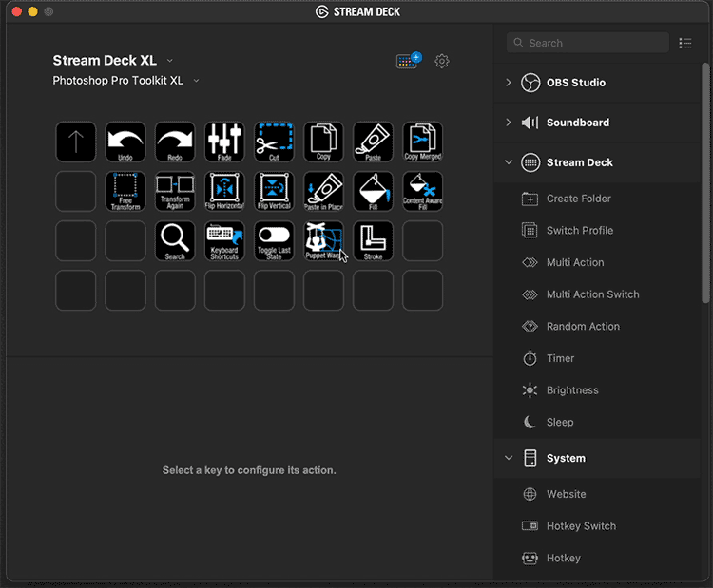This screenshot has height=588, width=713.
Task: Close the Stream Deck window
Action: [17, 11]
